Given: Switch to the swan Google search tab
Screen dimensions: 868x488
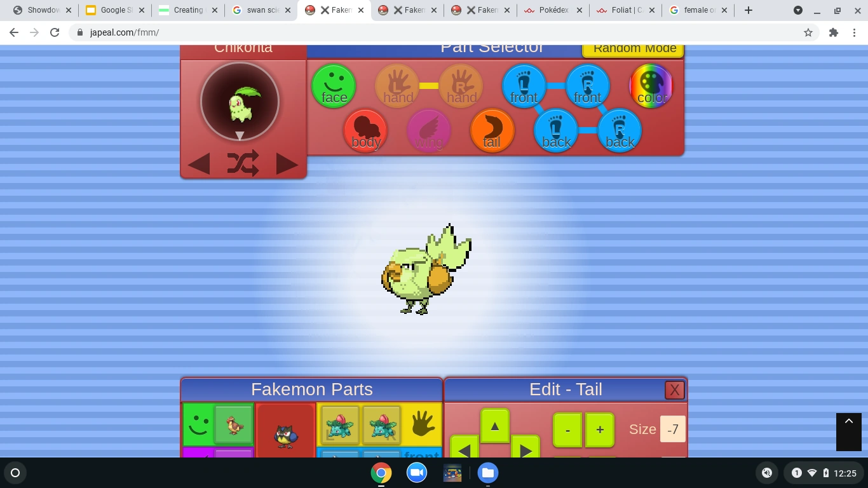Looking at the screenshot, I should point(260,10).
